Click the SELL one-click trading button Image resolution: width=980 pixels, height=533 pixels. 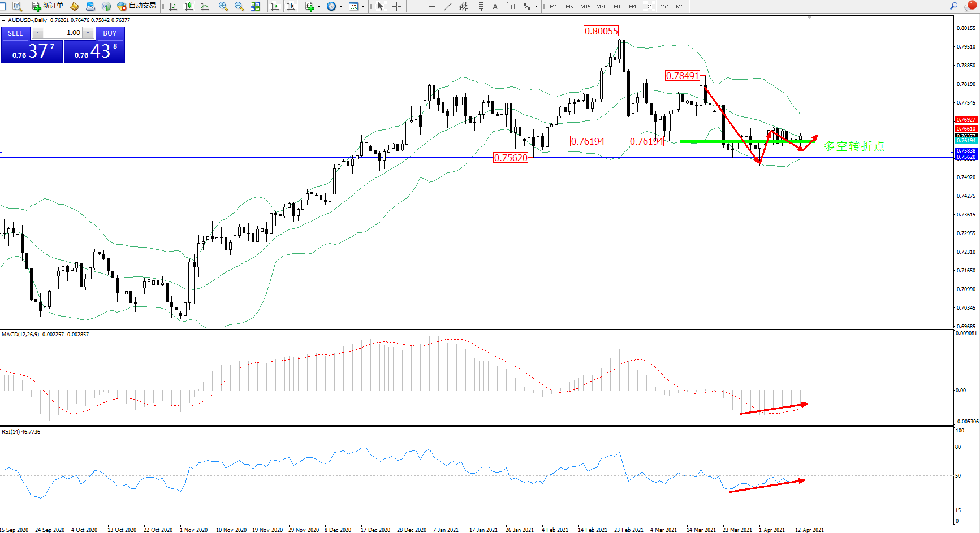(15, 33)
